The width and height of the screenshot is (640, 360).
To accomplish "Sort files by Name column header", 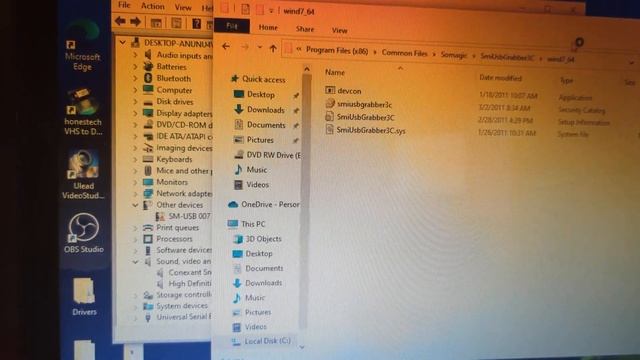I will [x=335, y=72].
